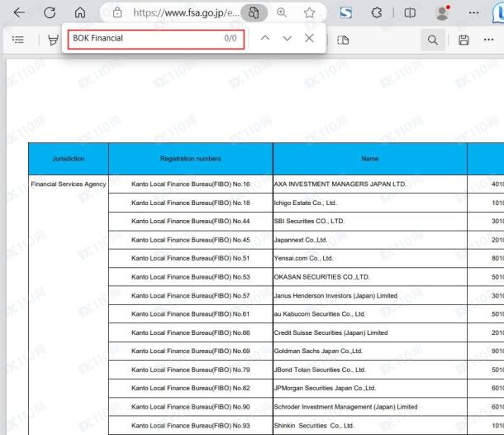Viewport: 504px width, 435px height.
Task: Open the browser extensions puzzle icon
Action: tap(377, 13)
